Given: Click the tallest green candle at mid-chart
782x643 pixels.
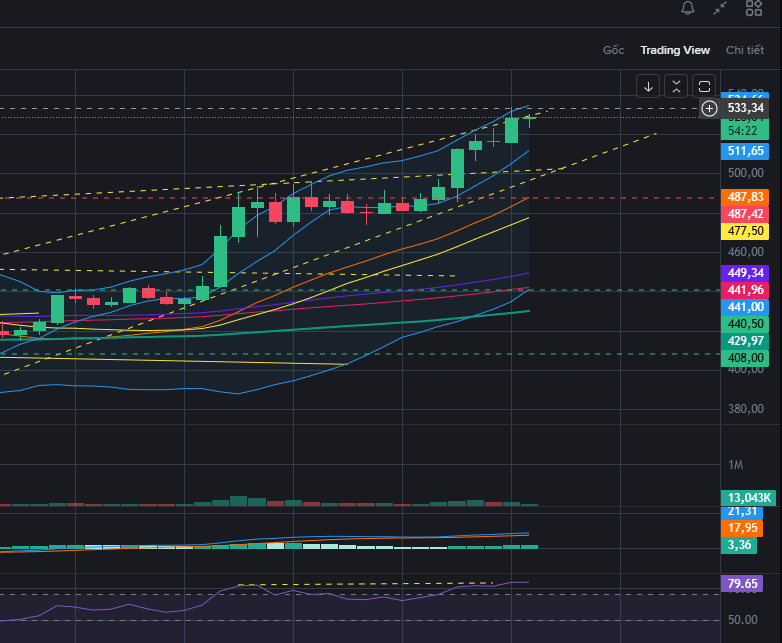Looking at the screenshot, I should click(x=220, y=261).
